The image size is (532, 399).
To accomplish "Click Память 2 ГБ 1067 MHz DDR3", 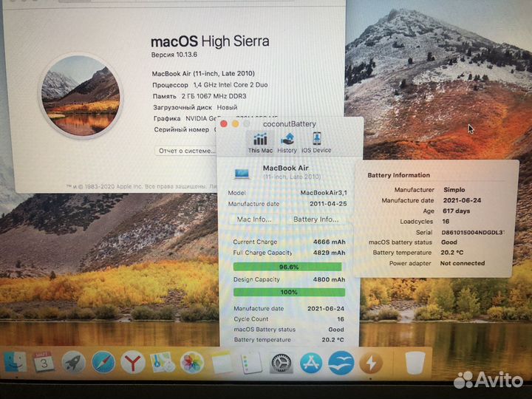I will (199, 96).
